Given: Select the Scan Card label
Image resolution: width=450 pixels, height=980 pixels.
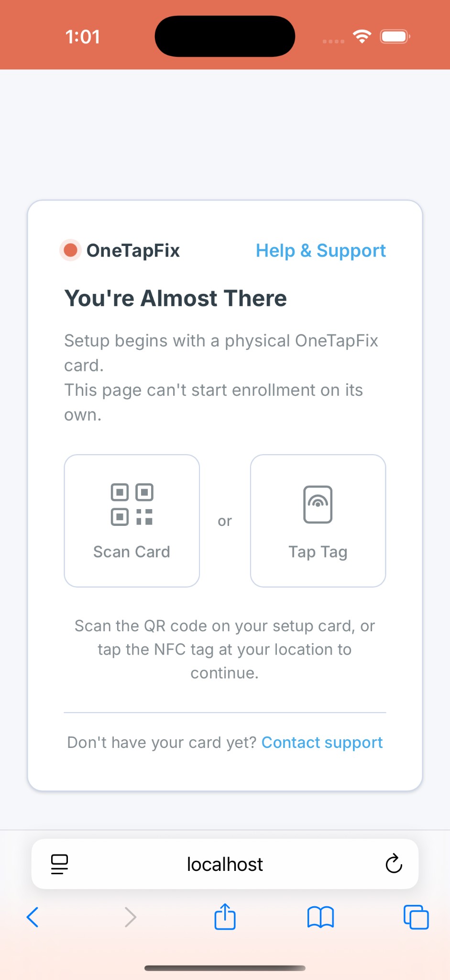Looking at the screenshot, I should pyautogui.click(x=132, y=551).
